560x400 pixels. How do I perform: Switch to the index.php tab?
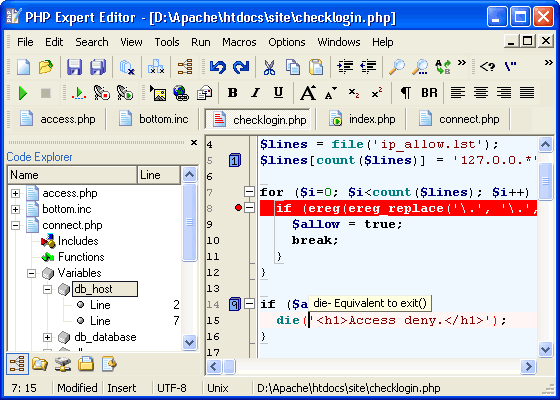(361, 119)
